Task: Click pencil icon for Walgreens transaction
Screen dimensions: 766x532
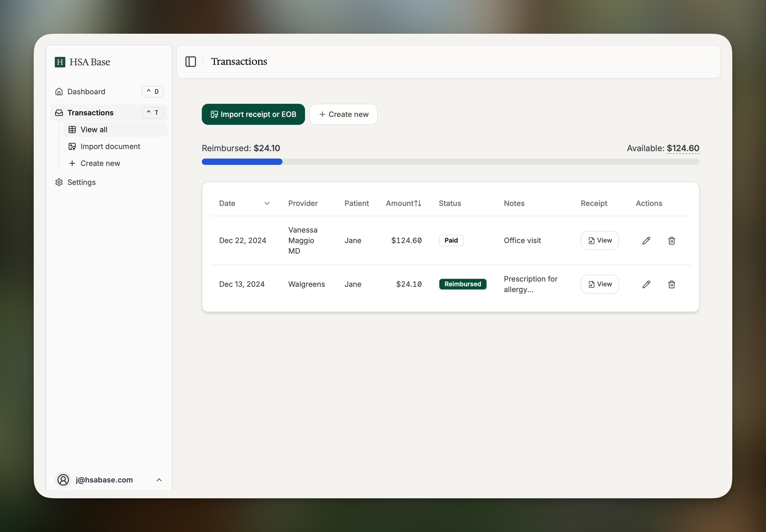Action: 646,284
